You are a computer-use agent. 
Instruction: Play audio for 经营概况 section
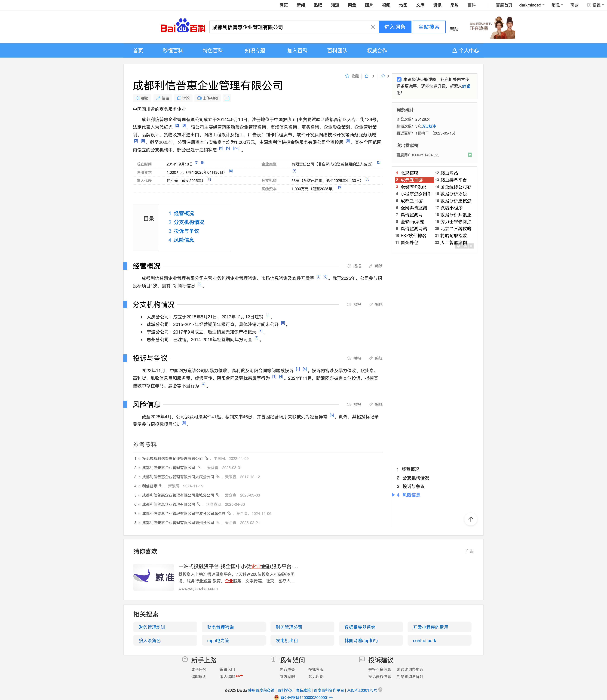(354, 266)
